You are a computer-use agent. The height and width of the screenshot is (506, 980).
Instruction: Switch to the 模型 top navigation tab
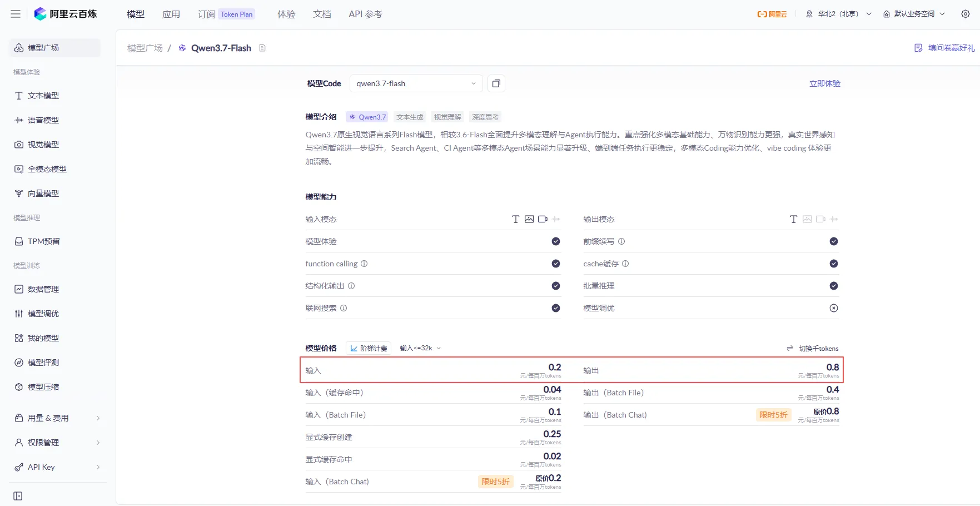point(136,14)
